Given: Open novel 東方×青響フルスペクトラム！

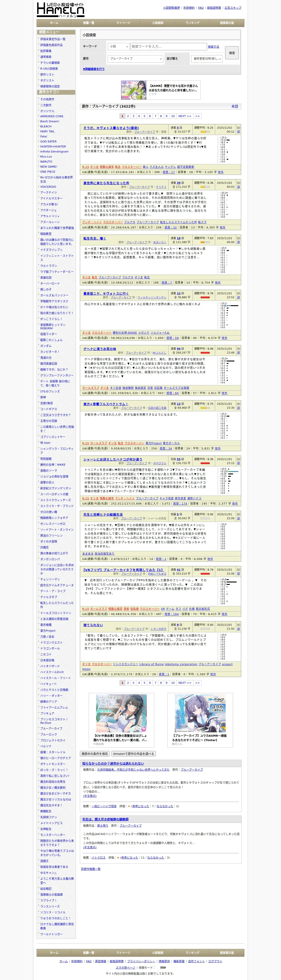Looking at the screenshot, I should pyautogui.click(x=106, y=404).
